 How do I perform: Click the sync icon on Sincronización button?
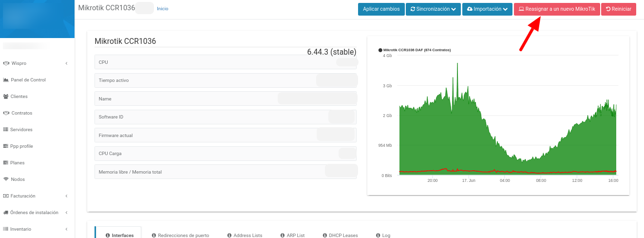413,9
